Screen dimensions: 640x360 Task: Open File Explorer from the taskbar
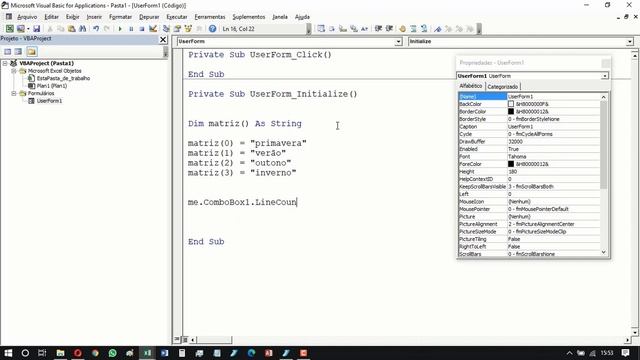tap(60, 353)
